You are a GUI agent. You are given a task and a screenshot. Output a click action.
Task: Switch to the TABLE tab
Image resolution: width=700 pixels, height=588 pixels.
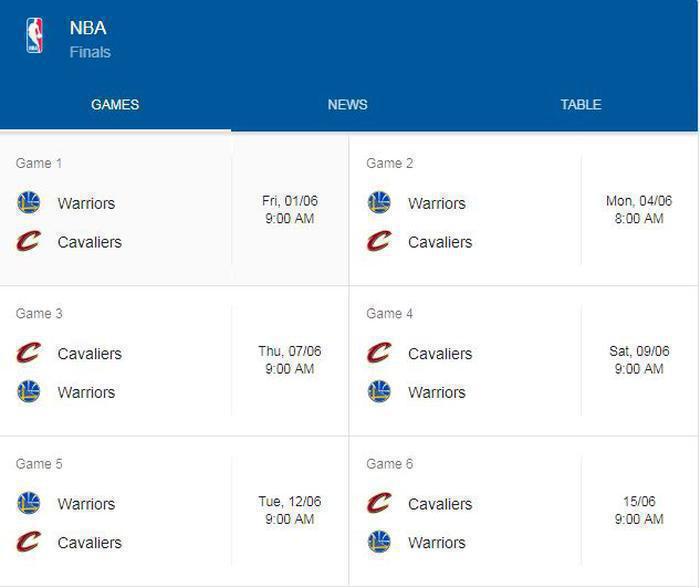(x=581, y=104)
